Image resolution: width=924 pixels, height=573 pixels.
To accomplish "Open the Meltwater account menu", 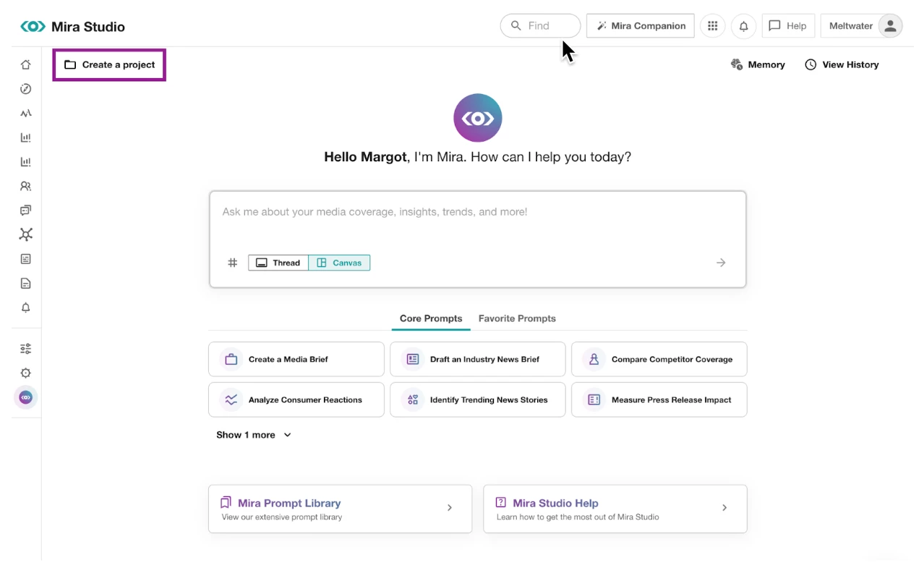I will tap(861, 26).
